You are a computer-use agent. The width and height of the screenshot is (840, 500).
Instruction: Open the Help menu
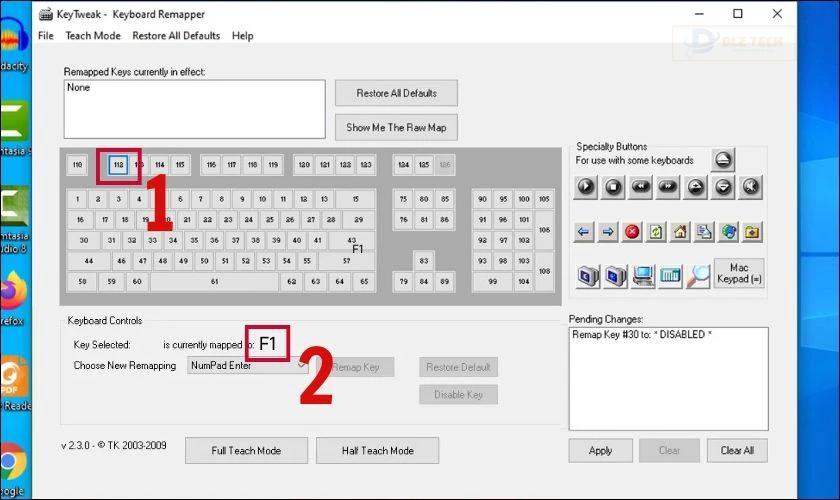(x=242, y=36)
